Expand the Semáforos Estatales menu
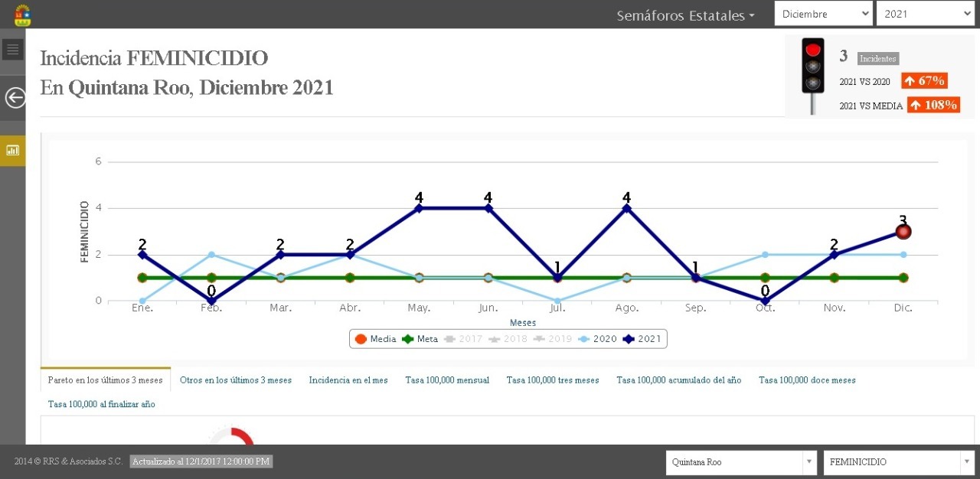The width and height of the screenshot is (980, 479). 685,15
